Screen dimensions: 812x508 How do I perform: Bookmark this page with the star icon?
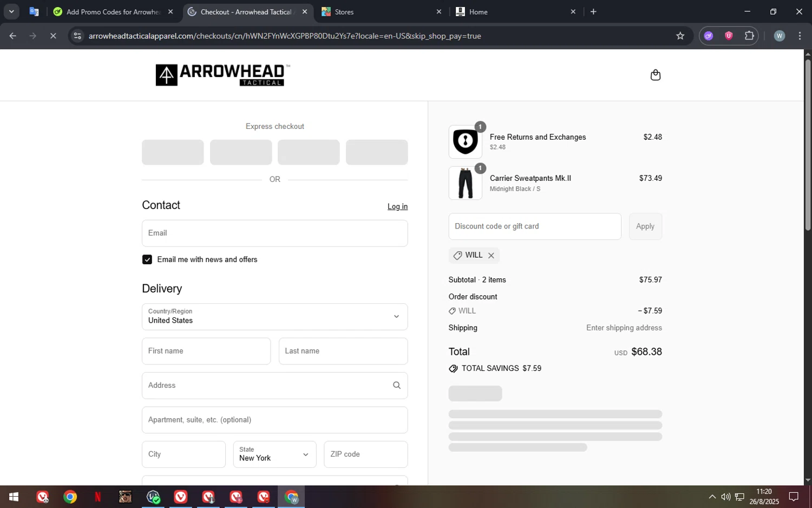[680, 36]
